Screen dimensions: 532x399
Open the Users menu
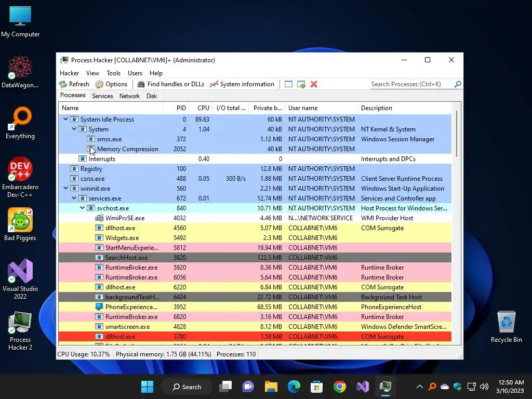tap(135, 73)
